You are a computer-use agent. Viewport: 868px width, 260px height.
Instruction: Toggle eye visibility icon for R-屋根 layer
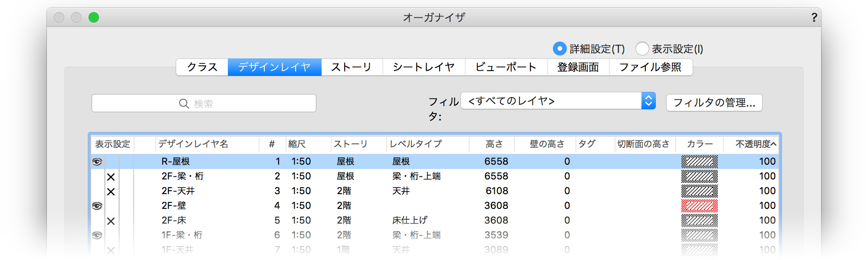(x=97, y=162)
